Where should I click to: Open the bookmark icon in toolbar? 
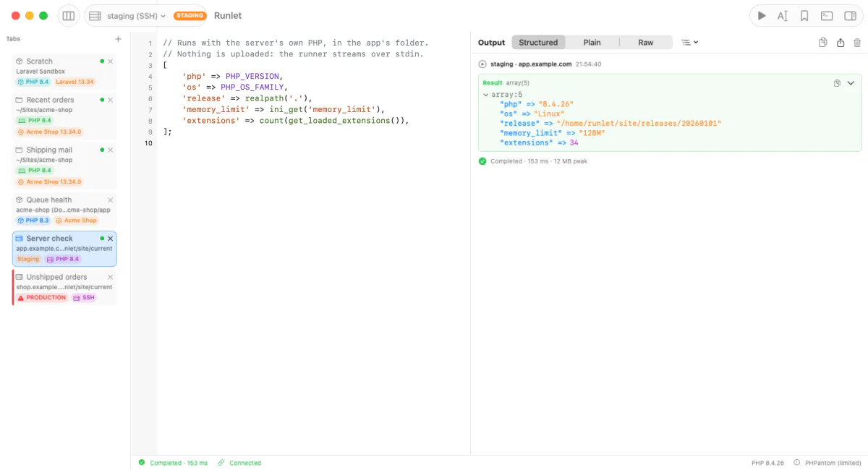(x=804, y=15)
